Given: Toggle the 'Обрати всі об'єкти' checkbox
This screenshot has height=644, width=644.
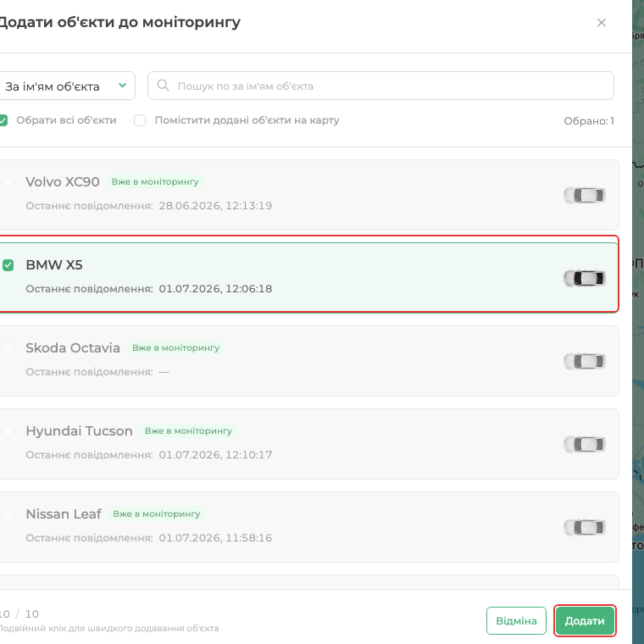Looking at the screenshot, I should (3, 120).
